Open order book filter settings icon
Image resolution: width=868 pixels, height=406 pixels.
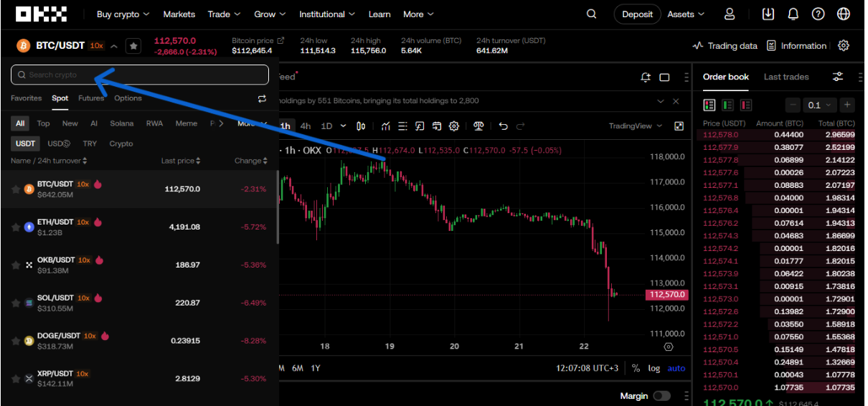tap(838, 77)
